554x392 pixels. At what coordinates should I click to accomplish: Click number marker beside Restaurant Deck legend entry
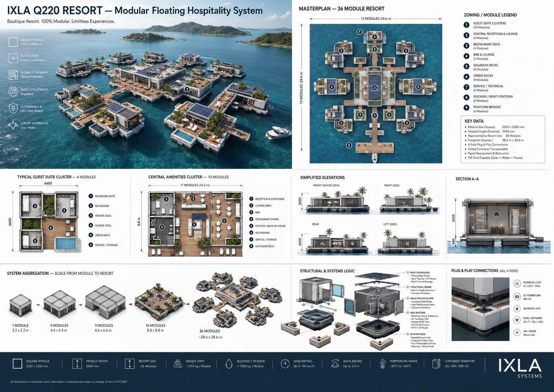[x=466, y=46]
